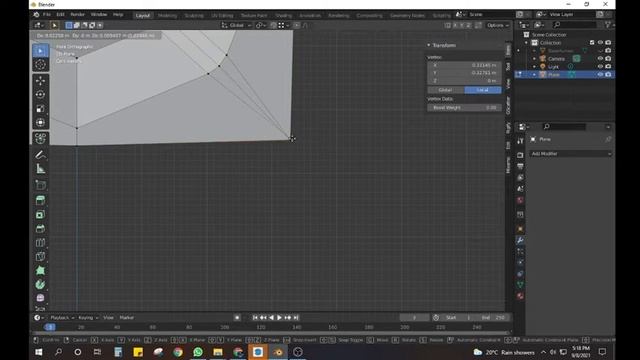Select the Select Box tool

pos(40,51)
